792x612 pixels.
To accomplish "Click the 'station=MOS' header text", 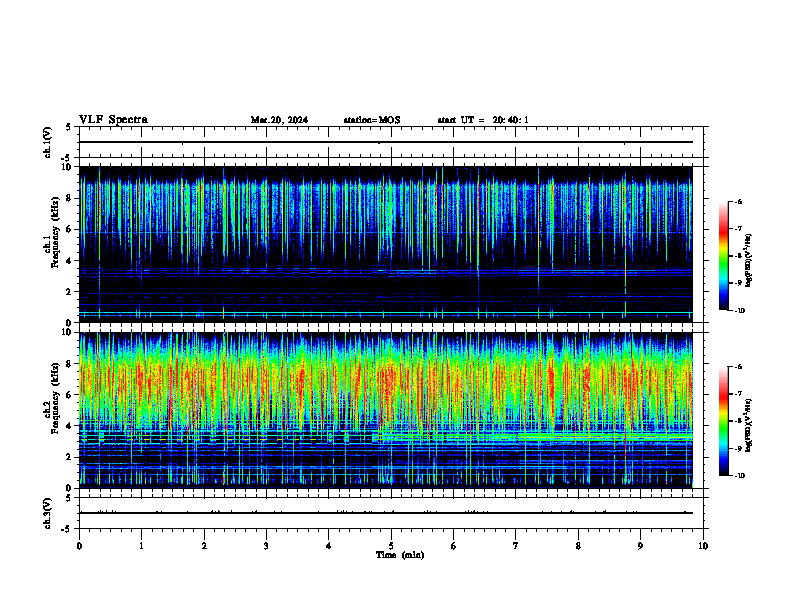I will pos(372,120).
